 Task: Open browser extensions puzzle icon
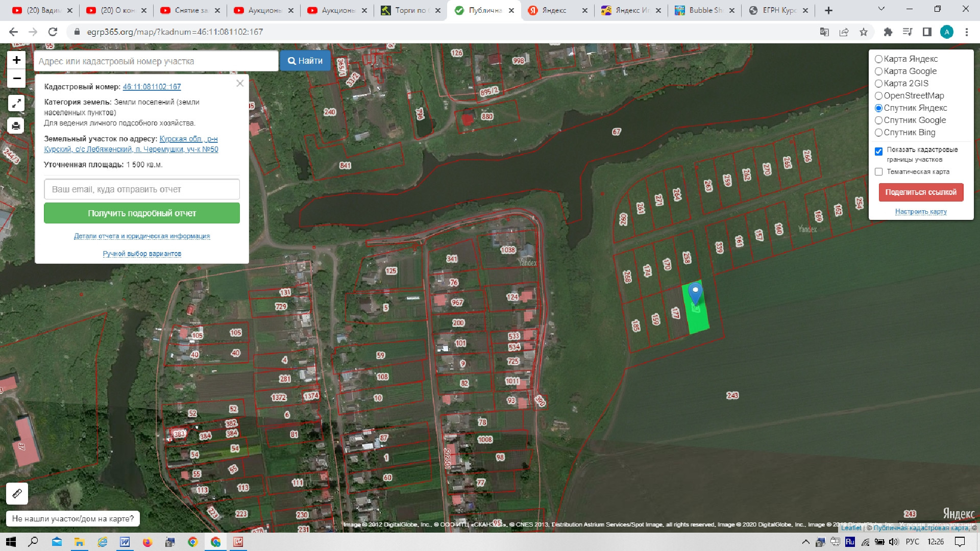[888, 32]
